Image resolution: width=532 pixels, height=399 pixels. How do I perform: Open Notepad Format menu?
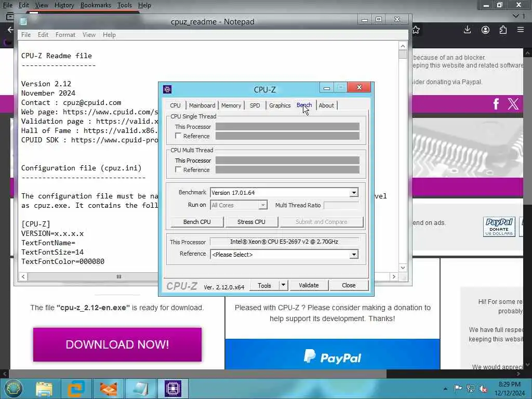pyautogui.click(x=65, y=35)
